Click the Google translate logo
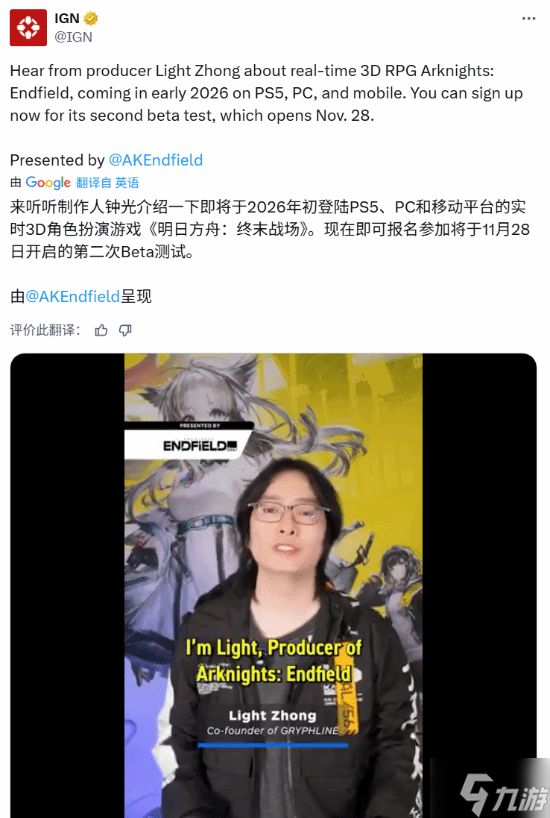The width and height of the screenshot is (550, 818). 47,183
